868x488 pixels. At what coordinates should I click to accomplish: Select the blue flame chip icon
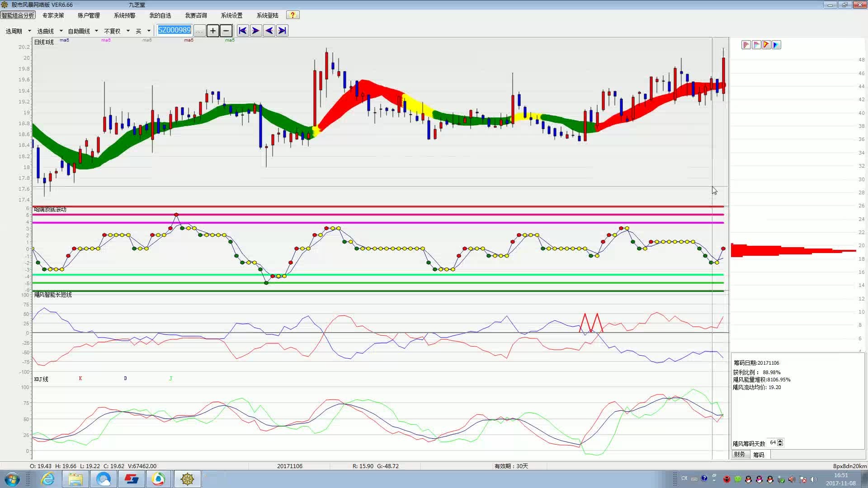776,45
